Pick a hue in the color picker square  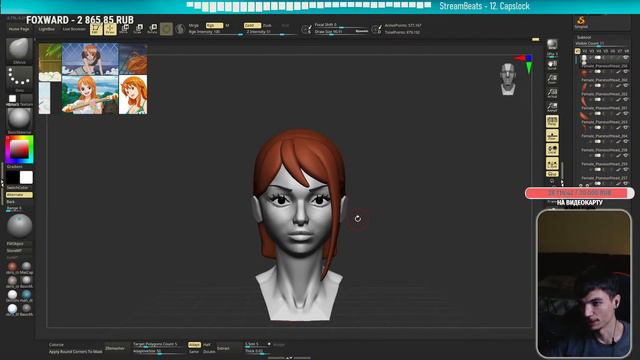[19, 150]
